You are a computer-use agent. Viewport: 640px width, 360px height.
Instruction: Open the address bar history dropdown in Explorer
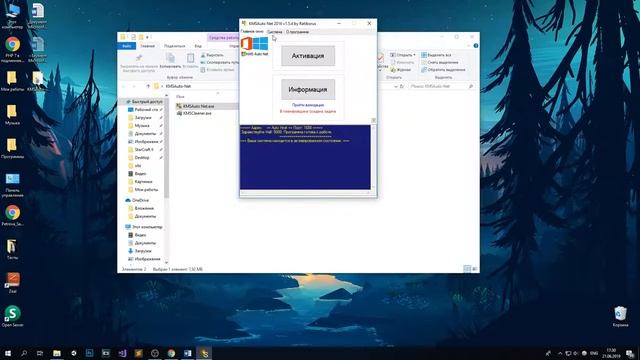pyautogui.click(x=396, y=87)
